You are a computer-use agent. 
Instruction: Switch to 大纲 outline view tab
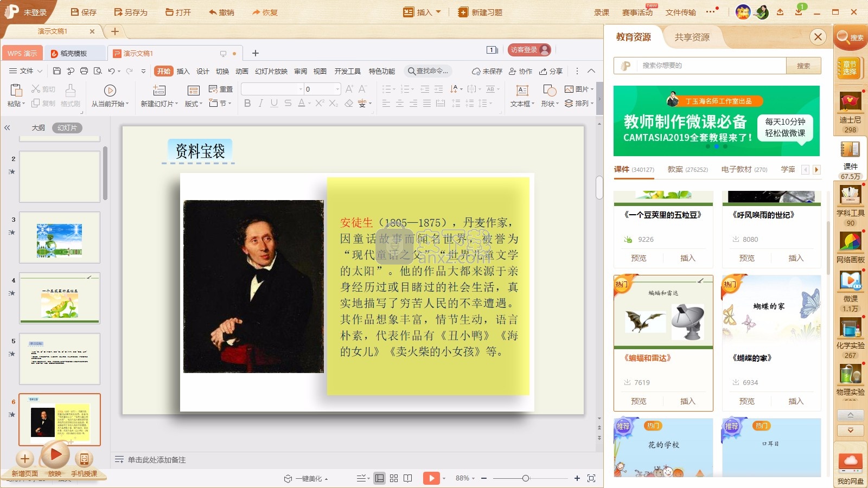(38, 128)
